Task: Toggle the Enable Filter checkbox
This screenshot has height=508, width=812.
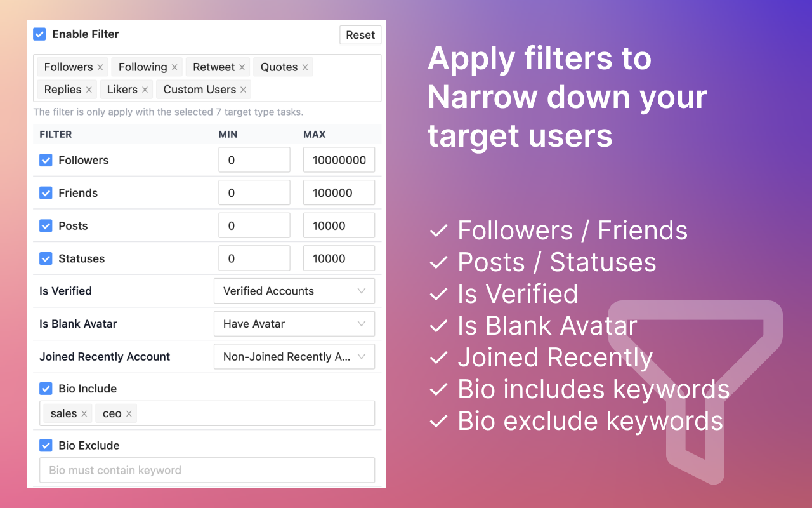Action: [x=39, y=34]
